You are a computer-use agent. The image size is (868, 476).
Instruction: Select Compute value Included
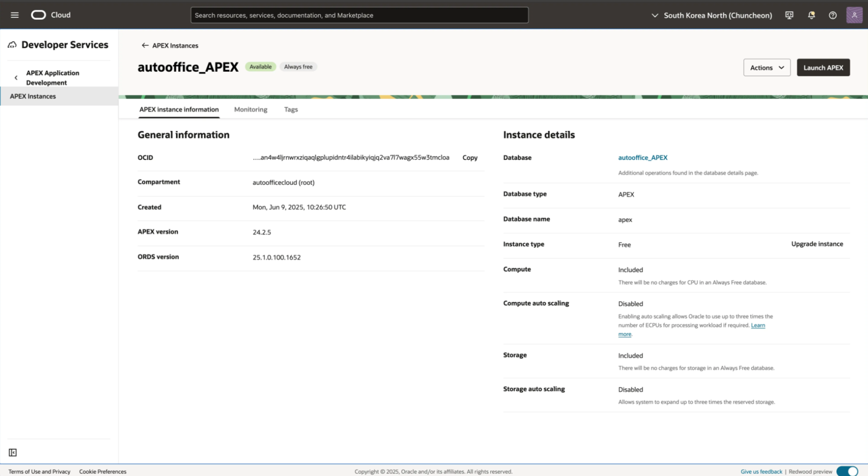coord(630,270)
